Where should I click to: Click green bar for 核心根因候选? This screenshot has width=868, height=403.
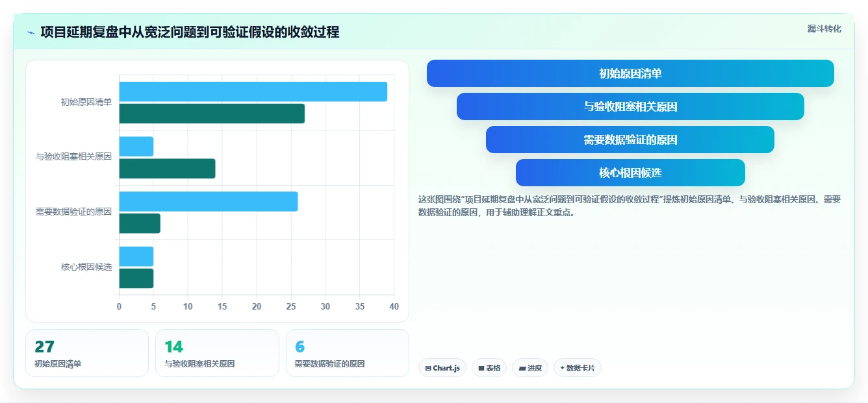[136, 278]
